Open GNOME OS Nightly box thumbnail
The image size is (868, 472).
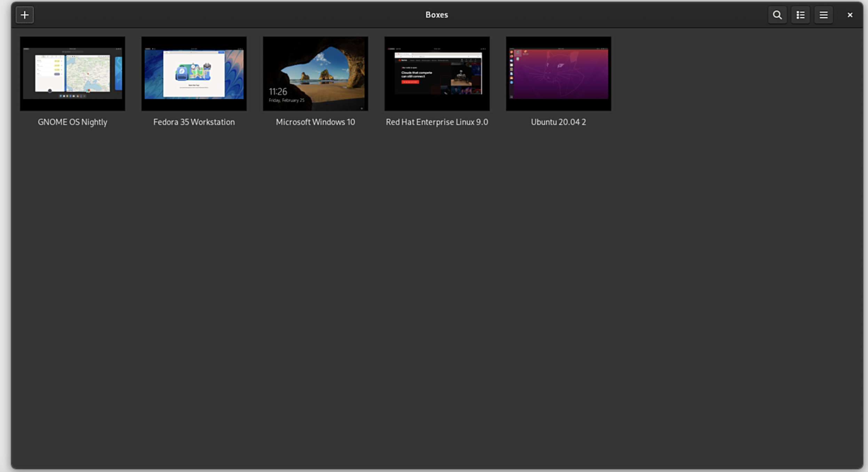pos(72,74)
